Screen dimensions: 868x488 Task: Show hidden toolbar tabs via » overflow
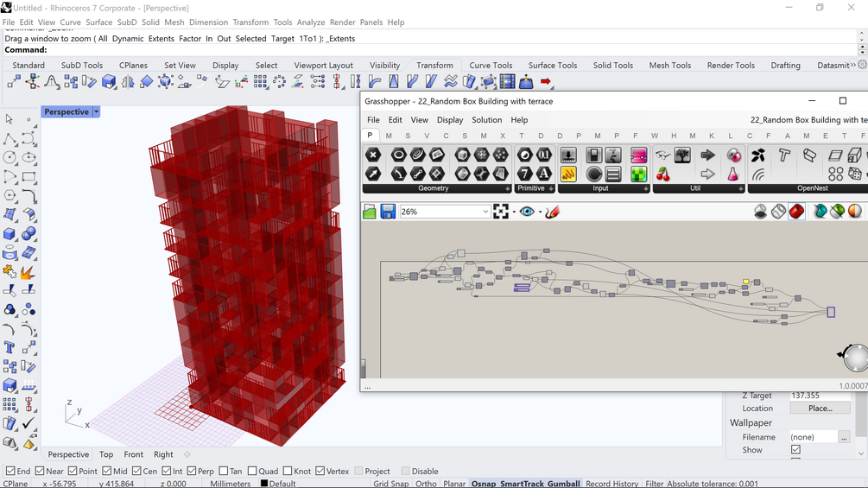pos(853,65)
